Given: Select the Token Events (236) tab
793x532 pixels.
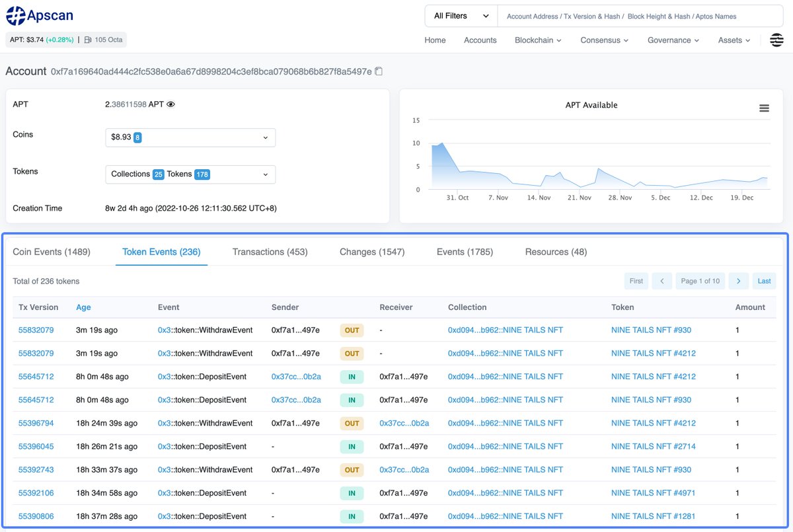Looking at the screenshot, I should 161,252.
